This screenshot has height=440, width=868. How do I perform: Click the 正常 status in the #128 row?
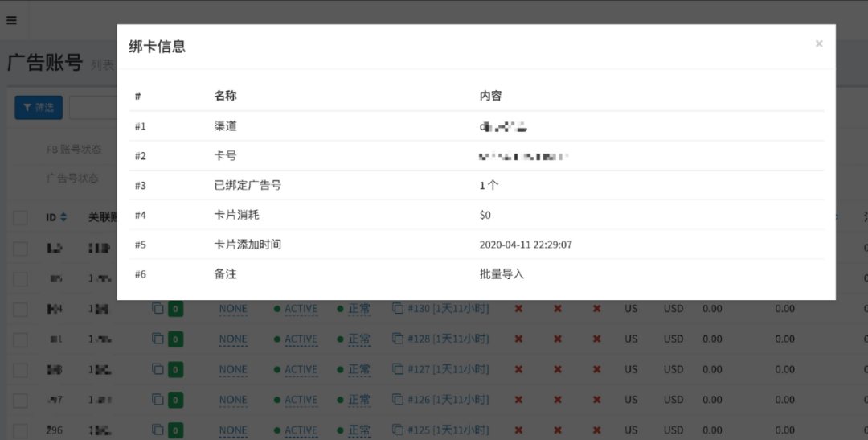point(359,339)
